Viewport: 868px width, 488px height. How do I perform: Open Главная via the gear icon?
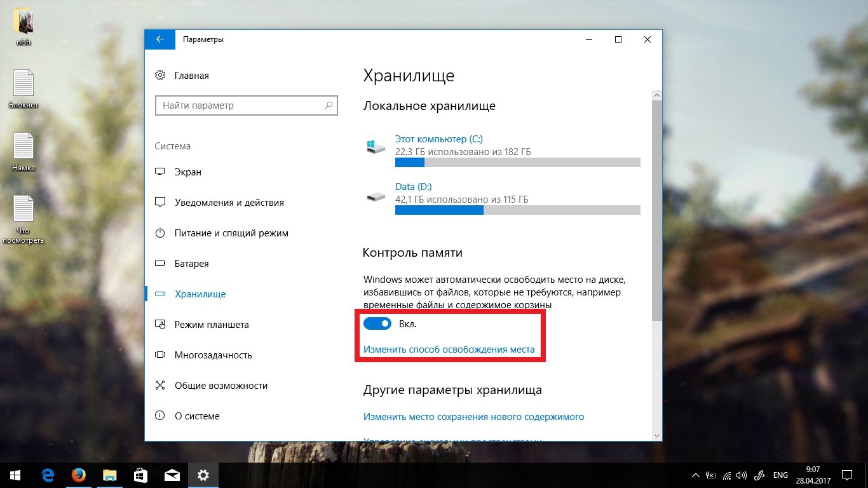pyautogui.click(x=160, y=76)
